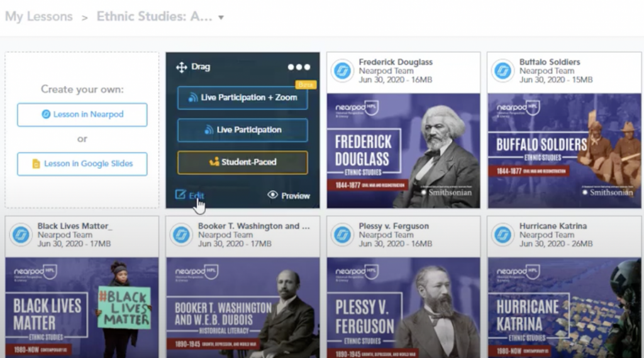This screenshot has height=358, width=644.
Task: Launch Student-Paced mode
Action: click(242, 163)
